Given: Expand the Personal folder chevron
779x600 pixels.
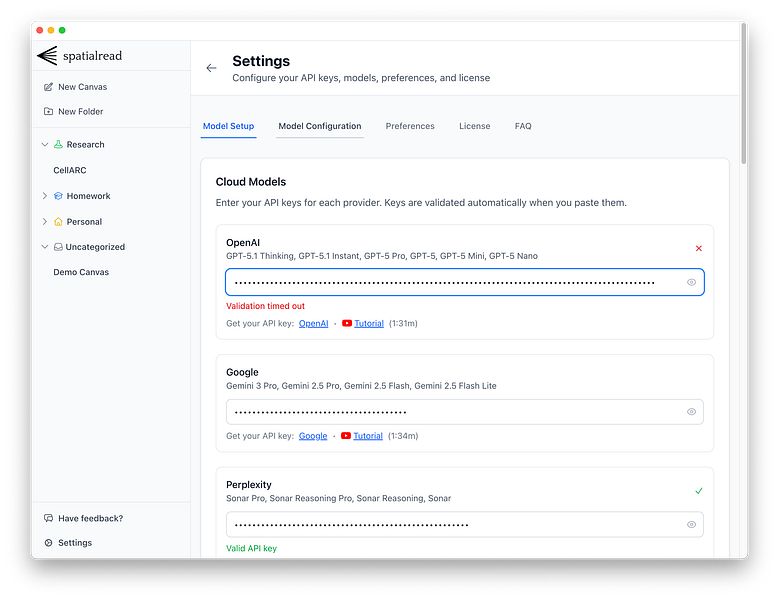Looking at the screenshot, I should click(45, 222).
